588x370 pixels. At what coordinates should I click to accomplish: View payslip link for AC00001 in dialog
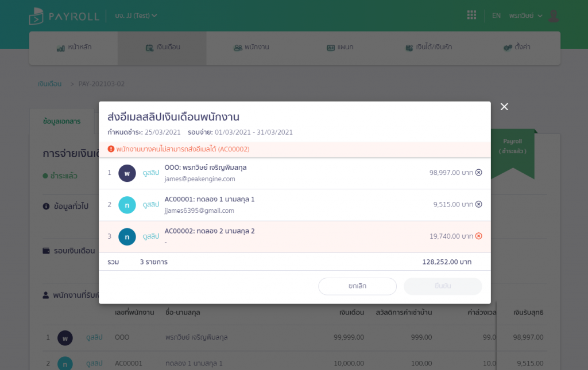[x=150, y=204]
